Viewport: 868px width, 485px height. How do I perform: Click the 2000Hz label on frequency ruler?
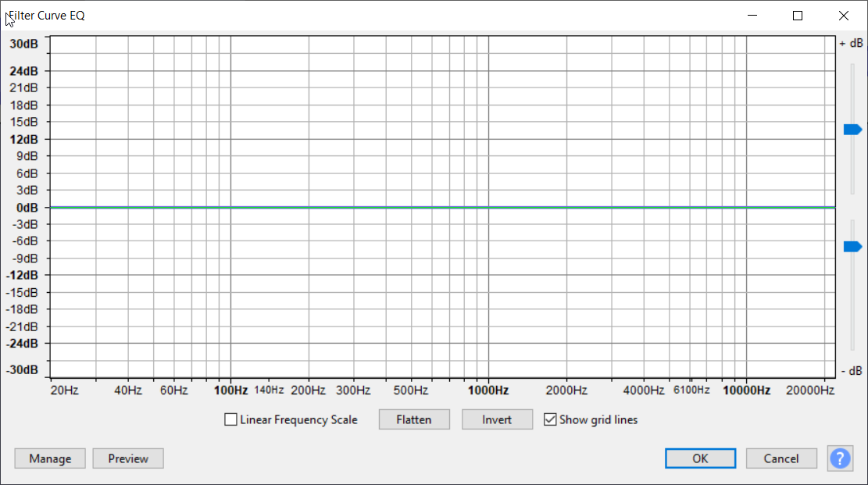click(566, 390)
